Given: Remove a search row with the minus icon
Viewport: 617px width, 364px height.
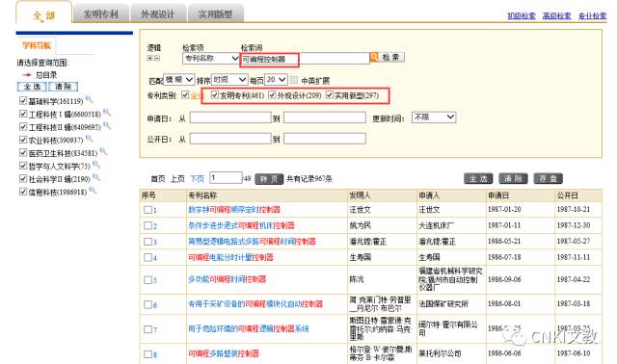Looking at the screenshot, I should click(x=157, y=58).
